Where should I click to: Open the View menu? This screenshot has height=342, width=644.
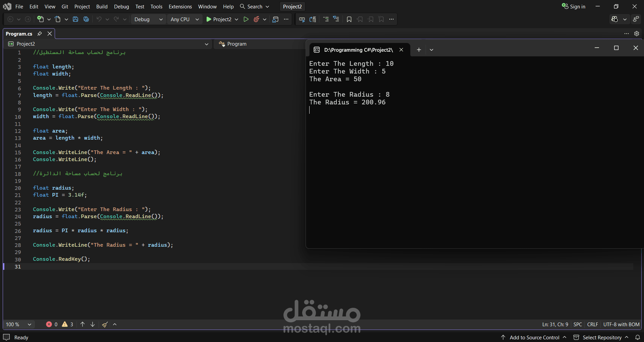(x=50, y=6)
